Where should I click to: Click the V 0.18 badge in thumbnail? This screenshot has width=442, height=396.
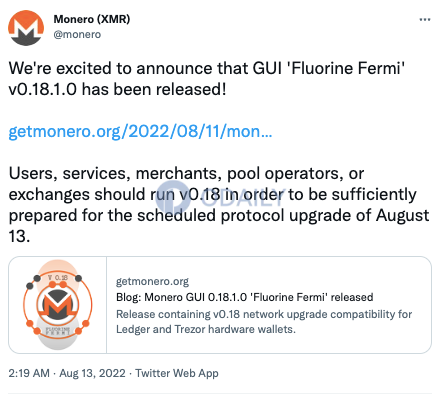[x=58, y=277]
